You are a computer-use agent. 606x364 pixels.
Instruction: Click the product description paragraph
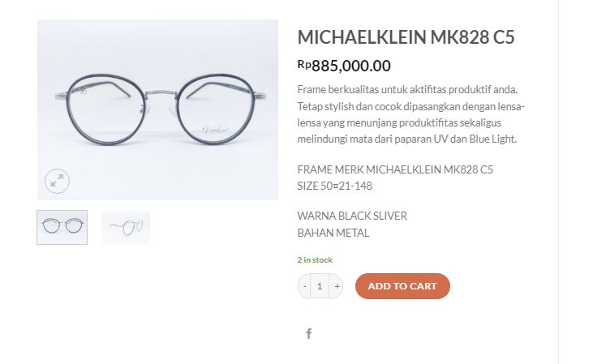pos(411,114)
